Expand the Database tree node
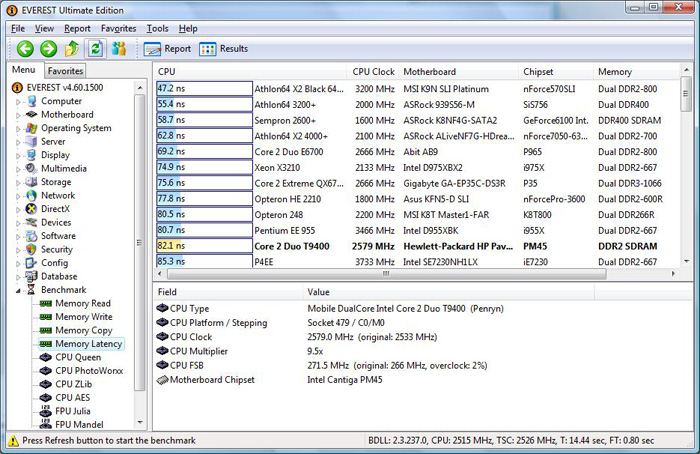This screenshot has width=700, height=454. [19, 277]
